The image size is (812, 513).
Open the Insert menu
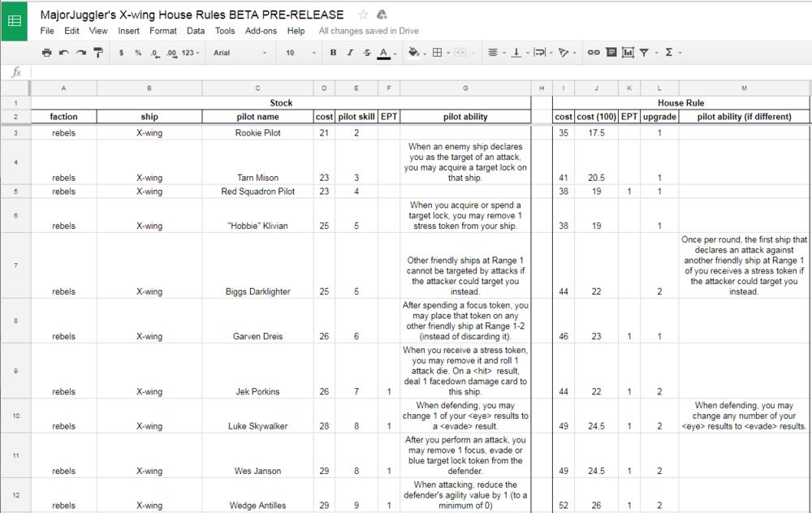coord(128,31)
